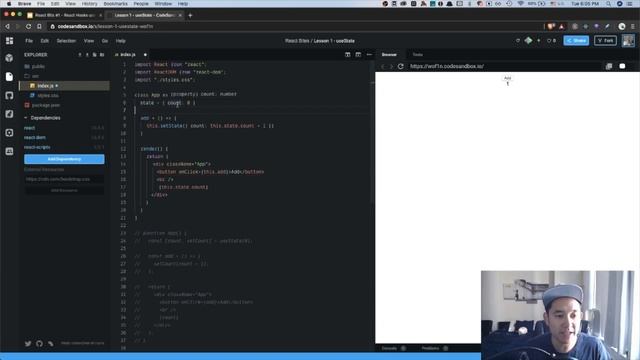Screen dimensions: 640x360
Task: Click the Brave Shields icon in the address bar
Action: click(x=551, y=27)
